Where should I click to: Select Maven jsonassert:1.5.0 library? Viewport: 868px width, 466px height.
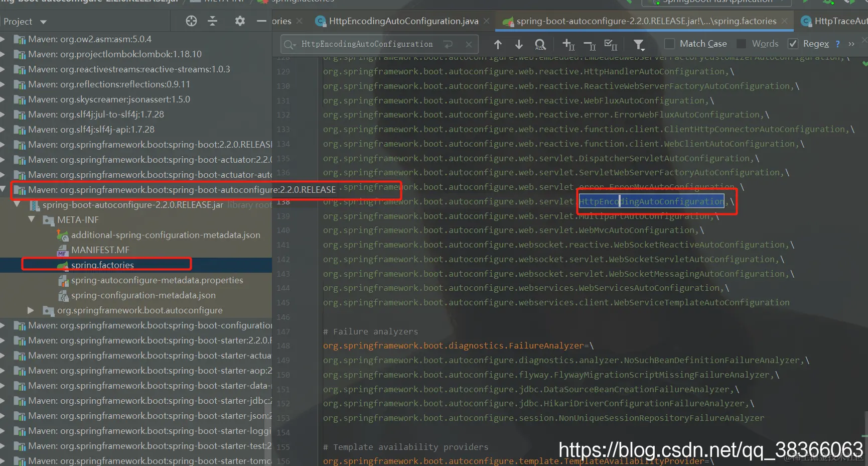point(109,99)
